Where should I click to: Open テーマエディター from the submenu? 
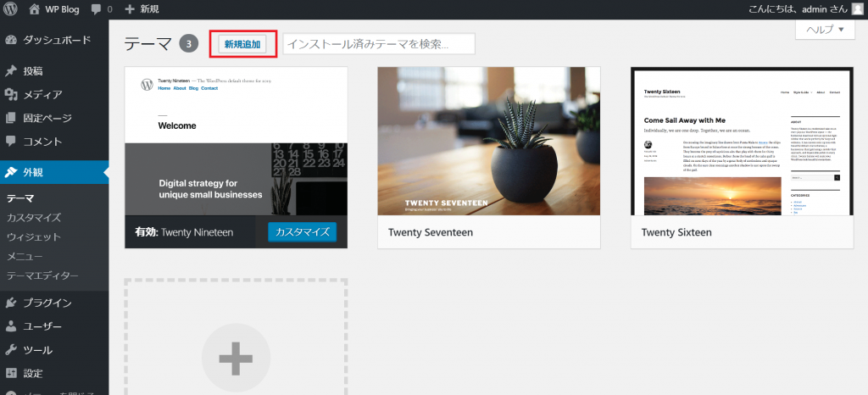42,275
